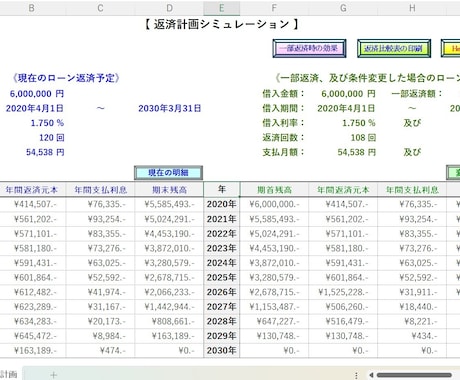Select the ¥6,000,000.- opening balance cell
Viewport: 460px width, 380px height.
(x=274, y=204)
